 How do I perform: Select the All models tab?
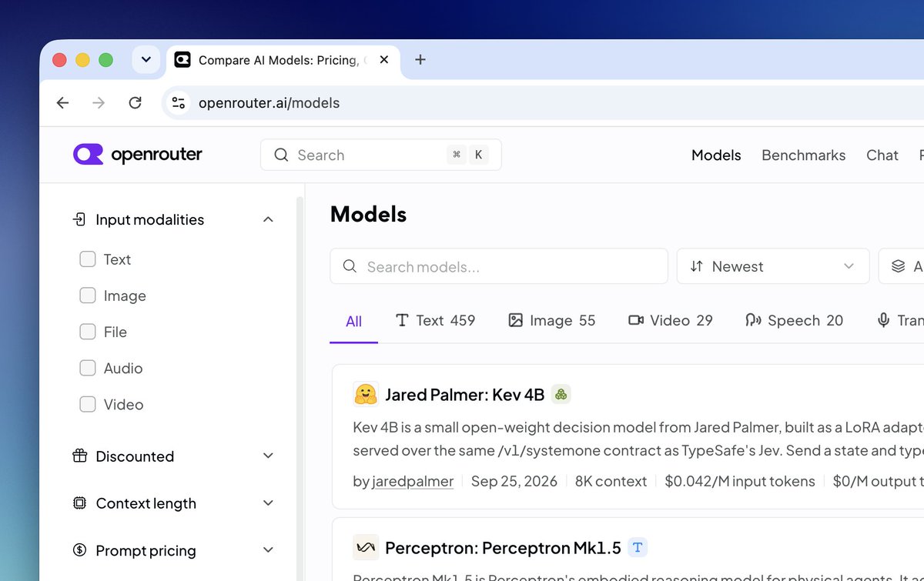(x=354, y=321)
